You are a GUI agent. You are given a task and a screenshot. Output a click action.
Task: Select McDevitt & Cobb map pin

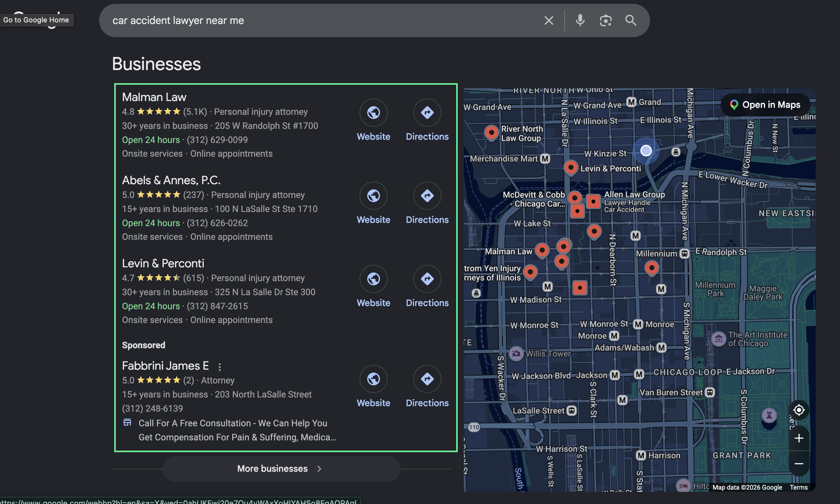575,198
